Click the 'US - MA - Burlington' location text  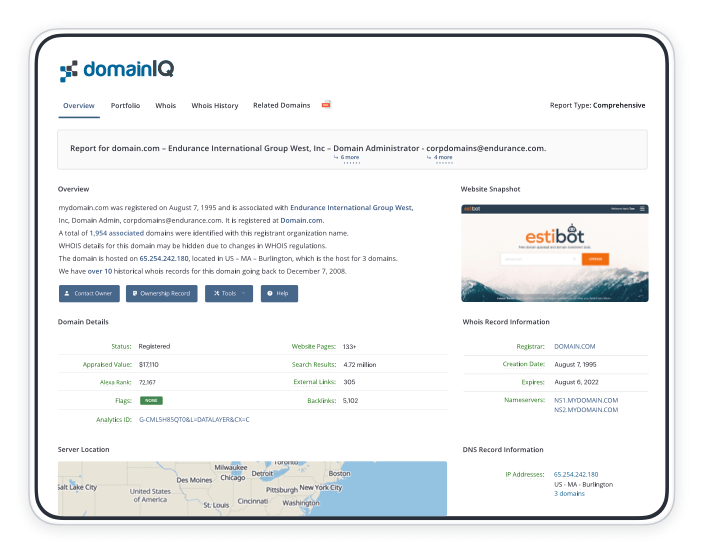(x=583, y=485)
